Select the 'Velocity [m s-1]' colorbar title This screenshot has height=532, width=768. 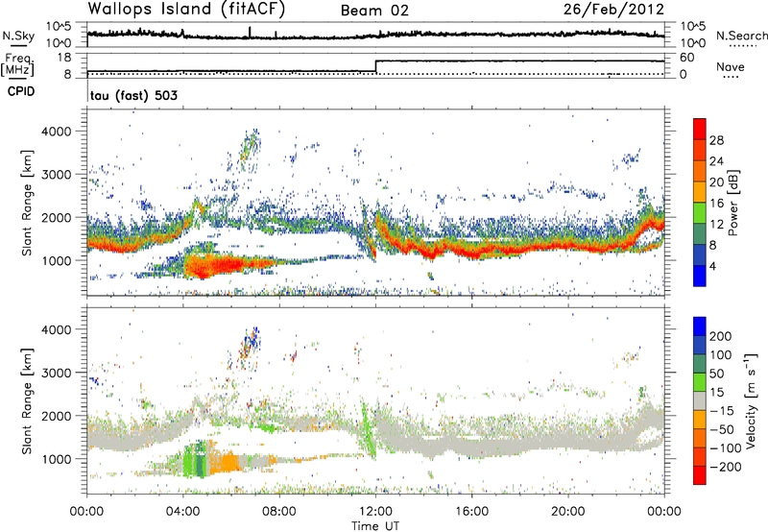750,400
